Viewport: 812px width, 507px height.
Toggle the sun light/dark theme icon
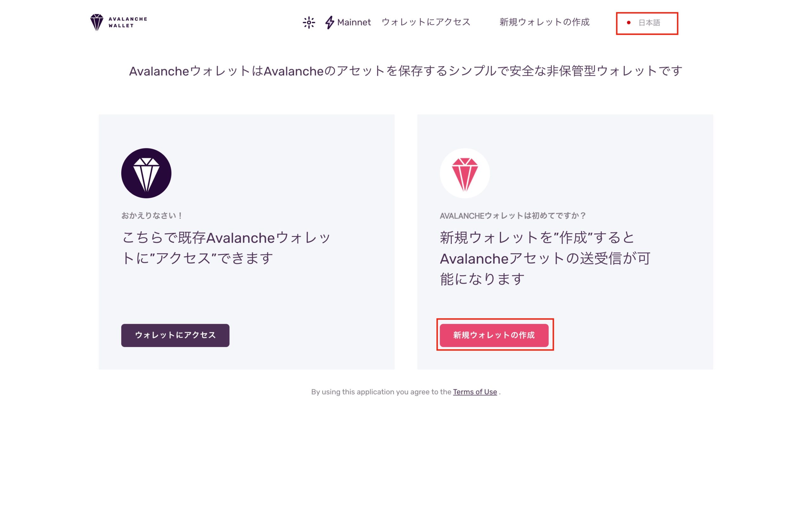pos(309,22)
